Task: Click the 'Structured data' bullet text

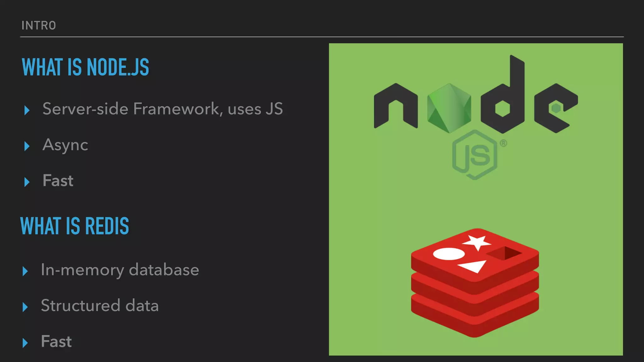Action: 100,305
